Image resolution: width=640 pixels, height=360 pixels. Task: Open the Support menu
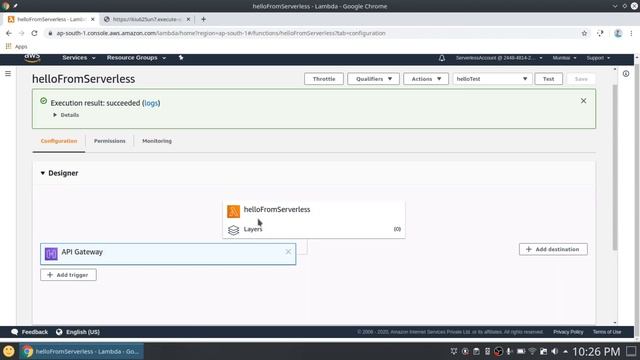[x=598, y=58]
